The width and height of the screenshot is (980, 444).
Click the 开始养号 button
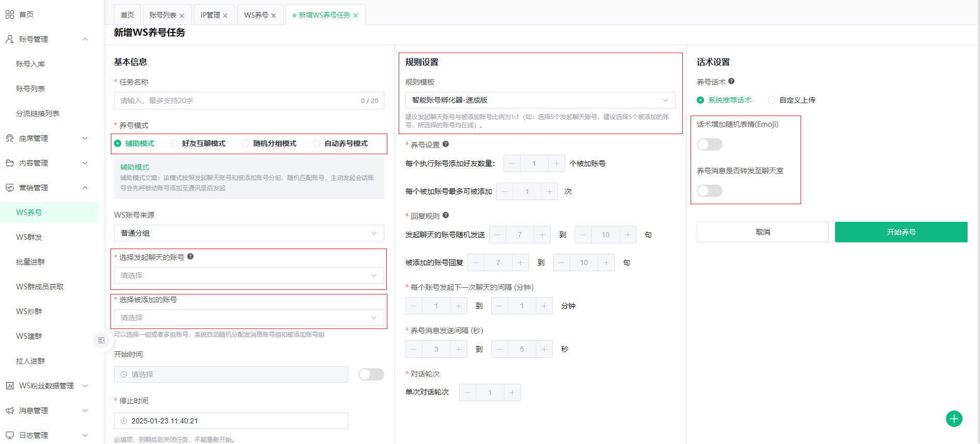[901, 232]
